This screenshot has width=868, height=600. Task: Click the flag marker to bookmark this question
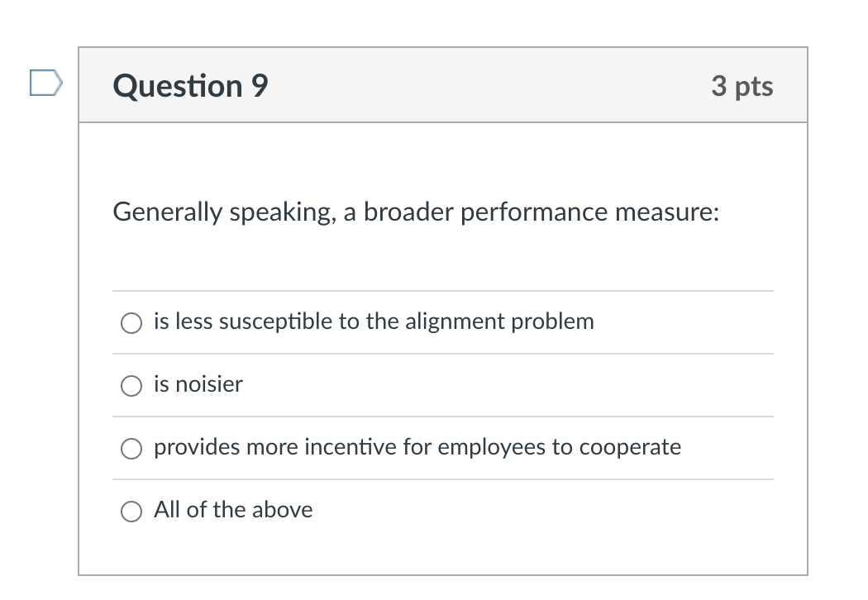click(x=45, y=84)
